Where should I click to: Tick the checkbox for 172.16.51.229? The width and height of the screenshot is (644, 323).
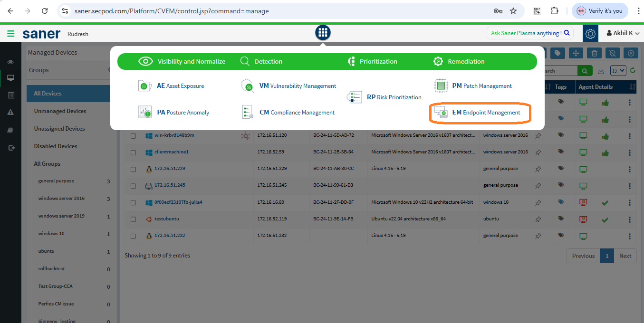(133, 169)
